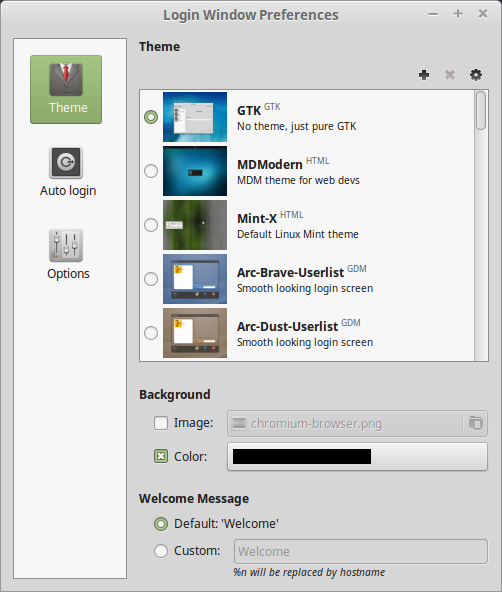The width and height of the screenshot is (502, 592).
Task: Click the image file type icon
Action: 239,423
